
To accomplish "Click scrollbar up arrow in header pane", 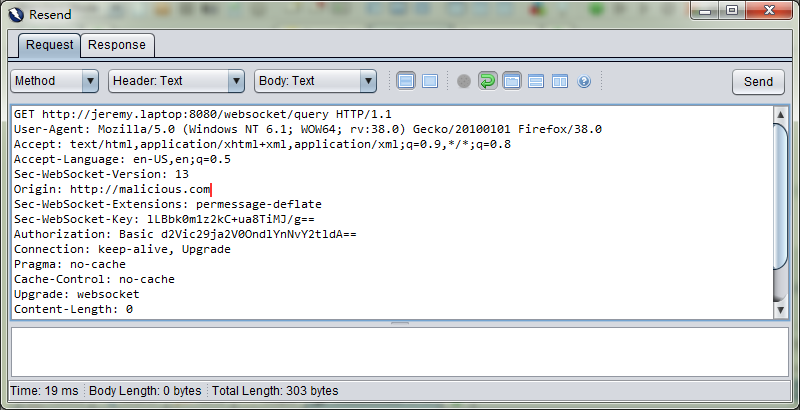I will 781,114.
